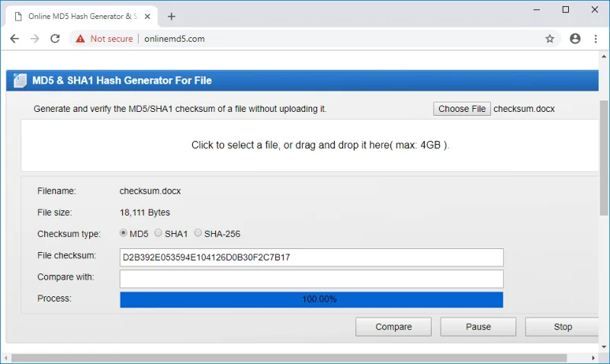The height and width of the screenshot is (364, 610).
Task: Close the Online MD5 Hash Generator tab
Action: [x=147, y=16]
